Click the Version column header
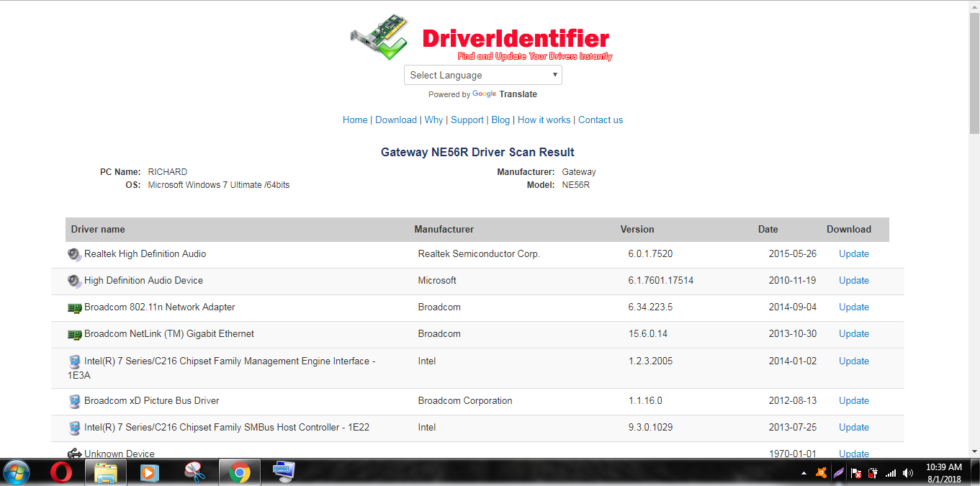This screenshot has width=980, height=486. tap(637, 230)
